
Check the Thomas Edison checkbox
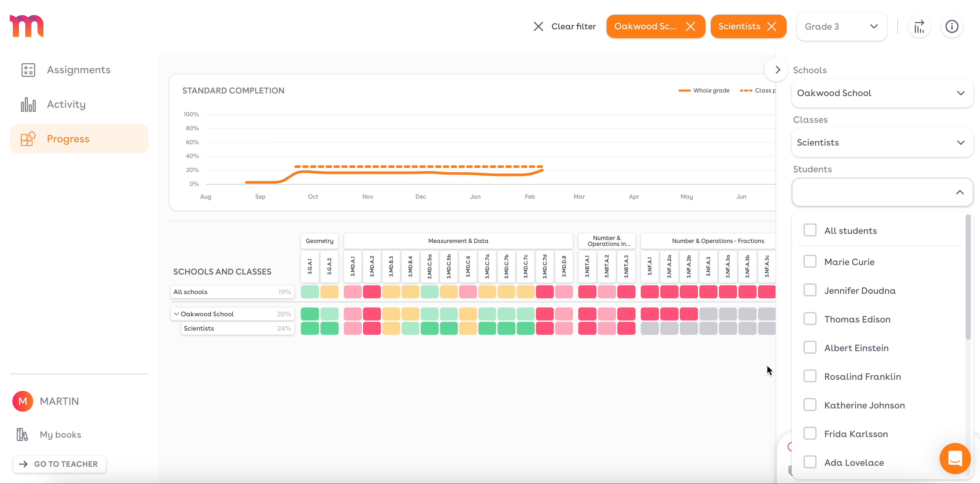coord(810,319)
